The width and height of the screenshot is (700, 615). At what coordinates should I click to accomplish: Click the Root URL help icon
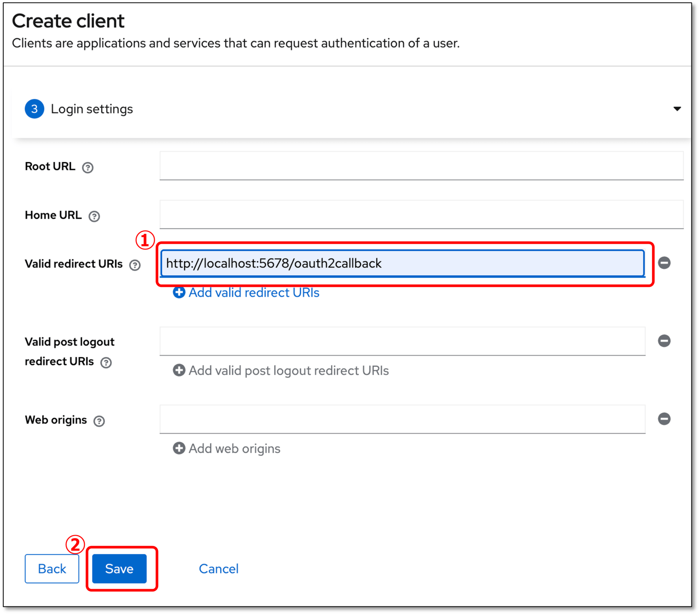[87, 168]
